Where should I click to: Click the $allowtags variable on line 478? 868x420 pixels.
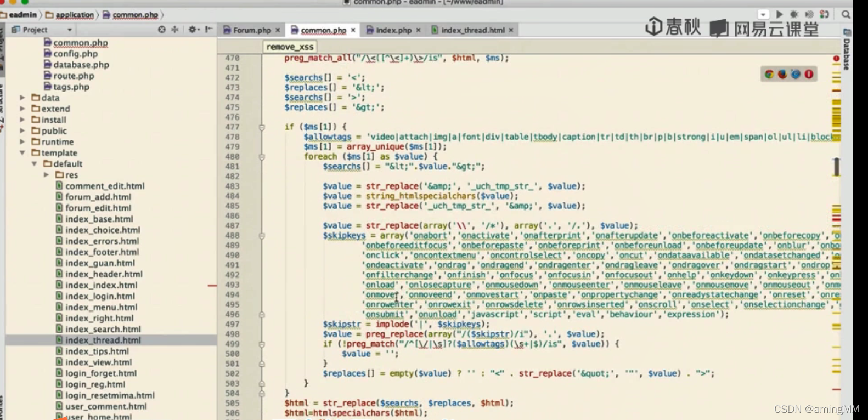pyautogui.click(x=327, y=137)
